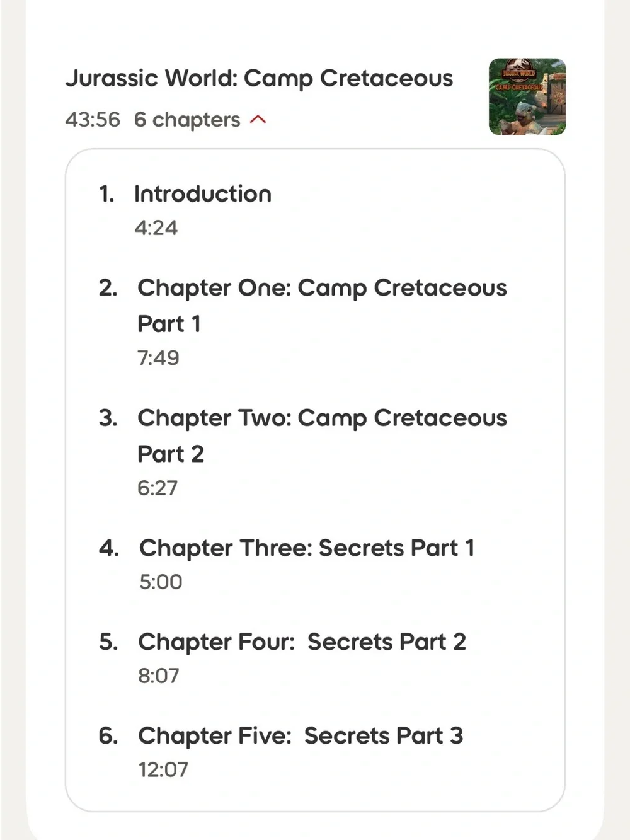Click the 6:27 chapter duration
The height and width of the screenshot is (840, 630).
[x=158, y=488]
